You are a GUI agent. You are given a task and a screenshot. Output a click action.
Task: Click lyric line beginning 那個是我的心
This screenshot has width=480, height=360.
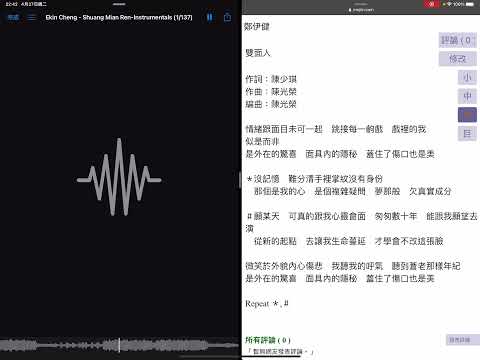pos(352,191)
